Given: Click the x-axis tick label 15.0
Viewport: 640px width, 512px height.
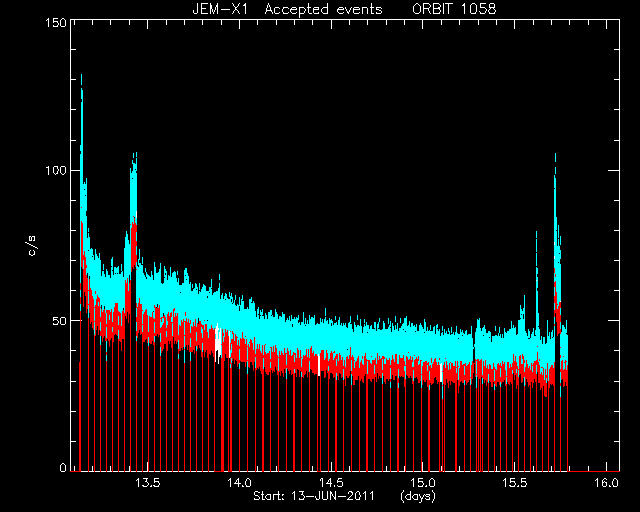Looking at the screenshot, I should tap(423, 483).
